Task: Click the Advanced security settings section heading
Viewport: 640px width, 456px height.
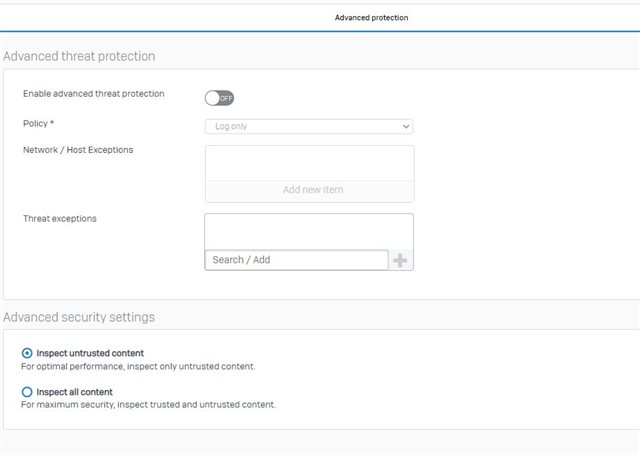Action: coord(79,317)
